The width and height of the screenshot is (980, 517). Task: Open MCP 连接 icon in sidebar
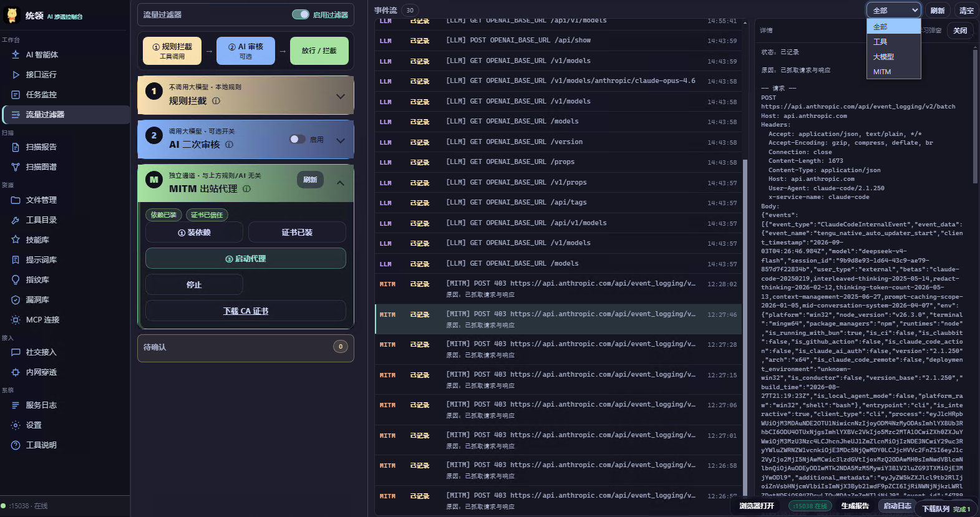point(16,320)
